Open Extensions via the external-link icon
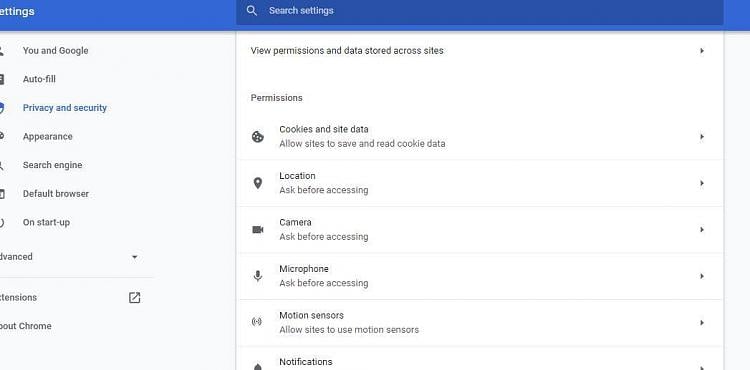The image size is (750, 370). [134, 298]
